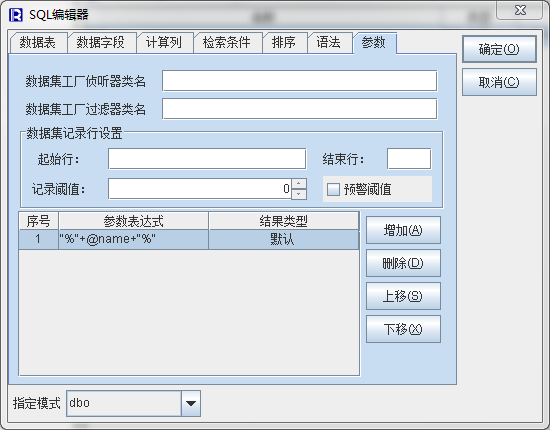Click into the 结束行 text field
The width and height of the screenshot is (550, 430).
pyautogui.click(x=409, y=159)
